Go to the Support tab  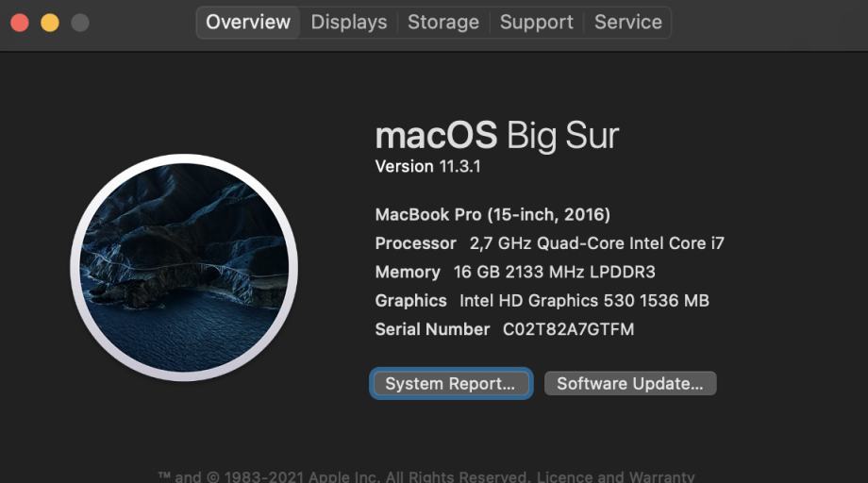[x=537, y=22]
